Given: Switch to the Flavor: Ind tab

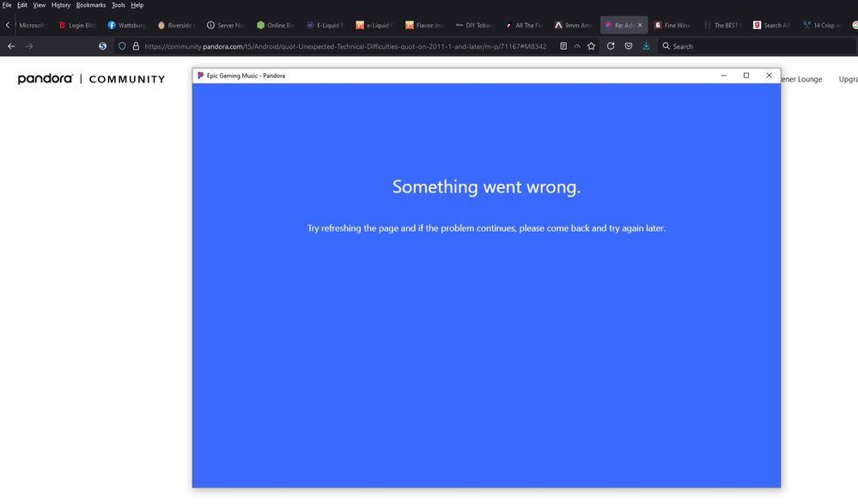Looking at the screenshot, I should coord(424,25).
